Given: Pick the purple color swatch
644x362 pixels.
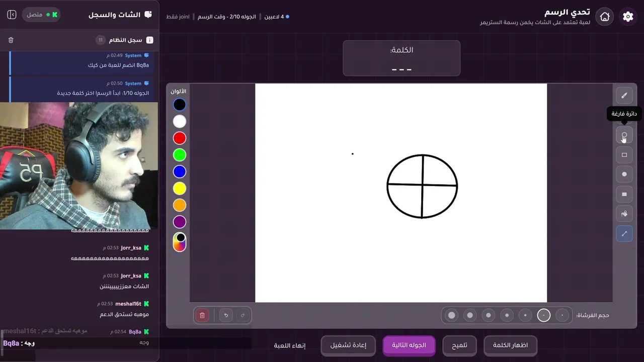Looking at the screenshot, I should (180, 222).
